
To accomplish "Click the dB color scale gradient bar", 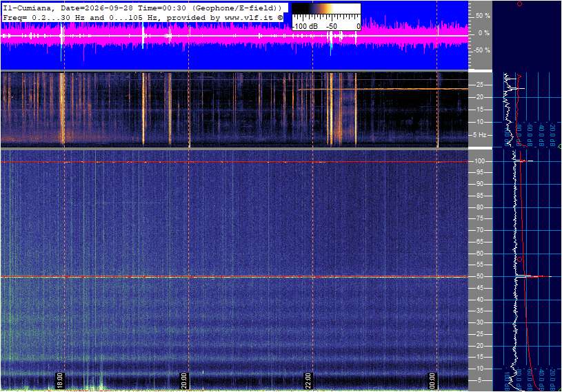I will (x=326, y=9).
